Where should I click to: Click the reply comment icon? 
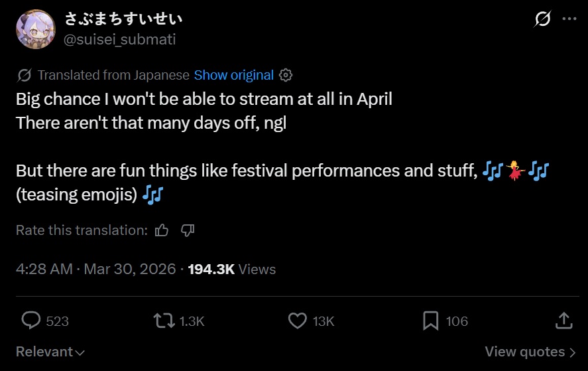click(31, 321)
